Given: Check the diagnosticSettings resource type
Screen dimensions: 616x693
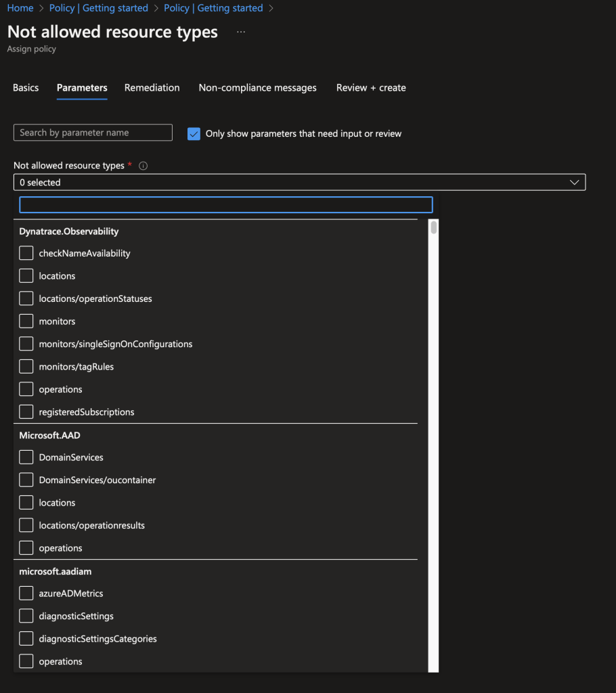Looking at the screenshot, I should coord(26,616).
